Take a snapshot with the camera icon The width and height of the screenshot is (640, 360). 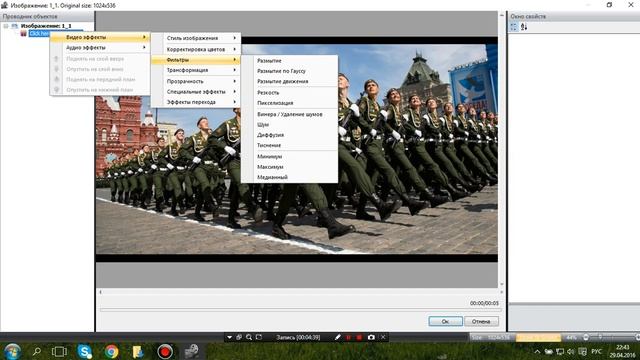(371, 337)
